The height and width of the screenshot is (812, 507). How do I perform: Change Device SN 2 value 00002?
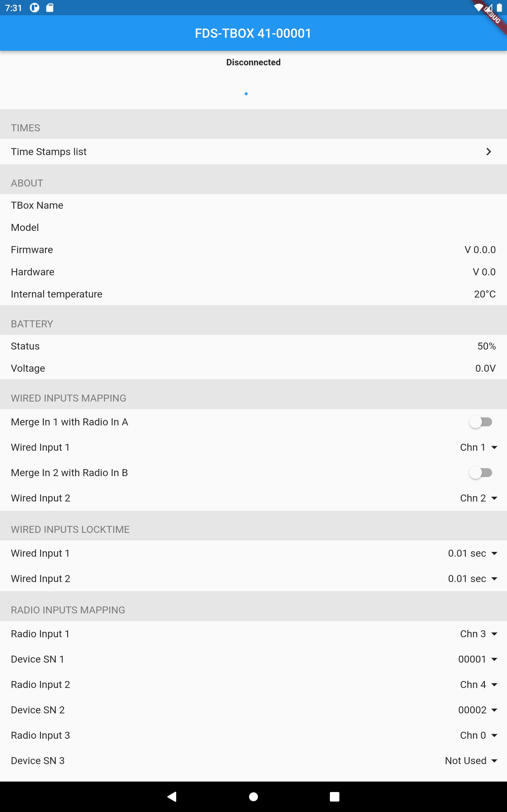[x=478, y=710]
